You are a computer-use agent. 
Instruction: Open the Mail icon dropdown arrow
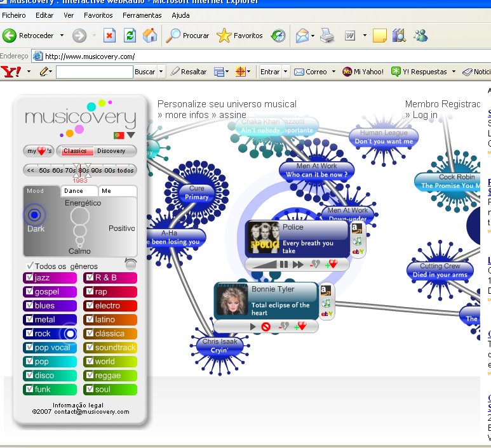coord(313,36)
